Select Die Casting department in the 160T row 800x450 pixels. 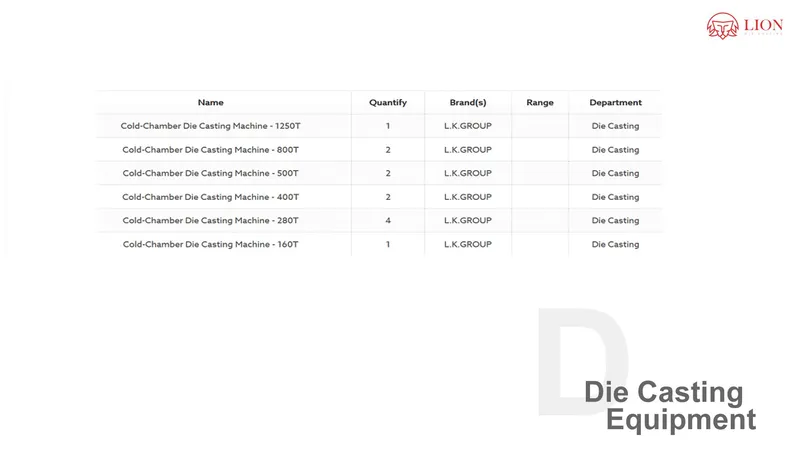615,244
